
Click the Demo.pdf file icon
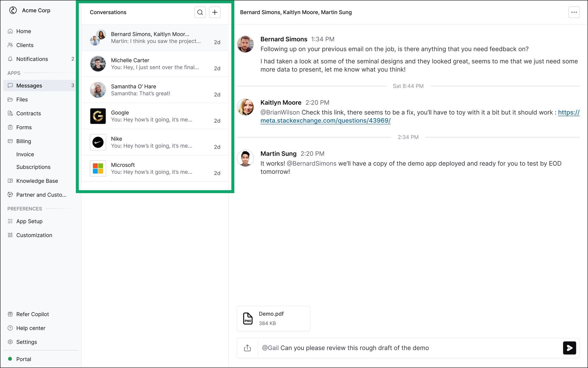pos(248,319)
